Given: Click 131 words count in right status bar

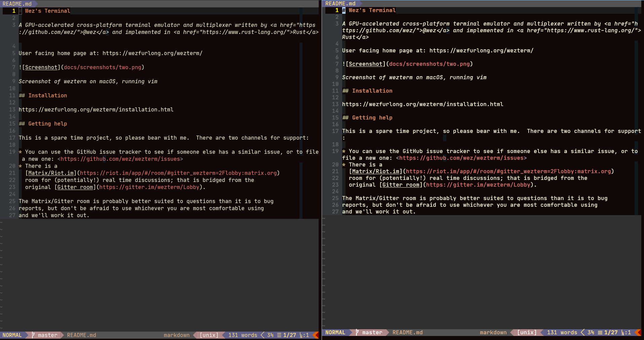Looking at the screenshot, I should [562, 332].
